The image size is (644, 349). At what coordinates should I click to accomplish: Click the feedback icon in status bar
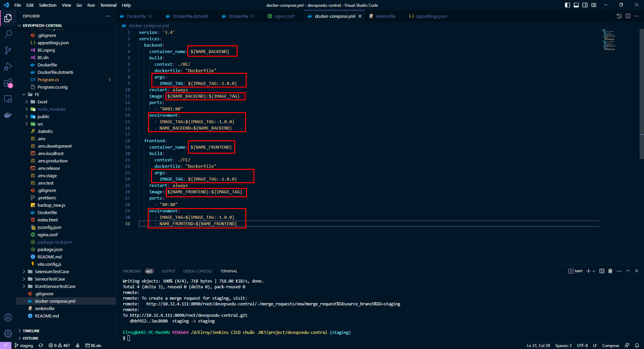(x=627, y=345)
